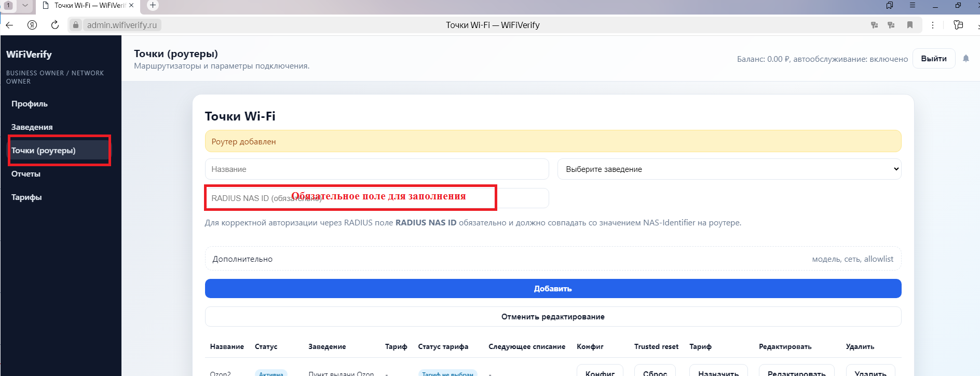Click the WiFiVerify logo title
The width and height of the screenshot is (980, 376).
29,55
